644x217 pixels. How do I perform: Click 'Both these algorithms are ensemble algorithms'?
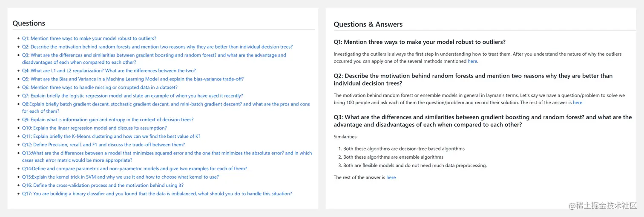pyautogui.click(x=393, y=157)
